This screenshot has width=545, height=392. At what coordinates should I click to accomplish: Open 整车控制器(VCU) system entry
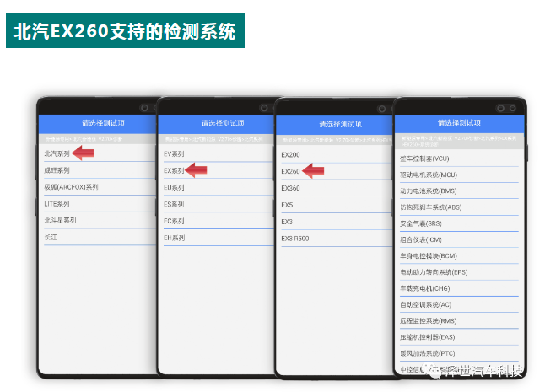click(x=459, y=158)
